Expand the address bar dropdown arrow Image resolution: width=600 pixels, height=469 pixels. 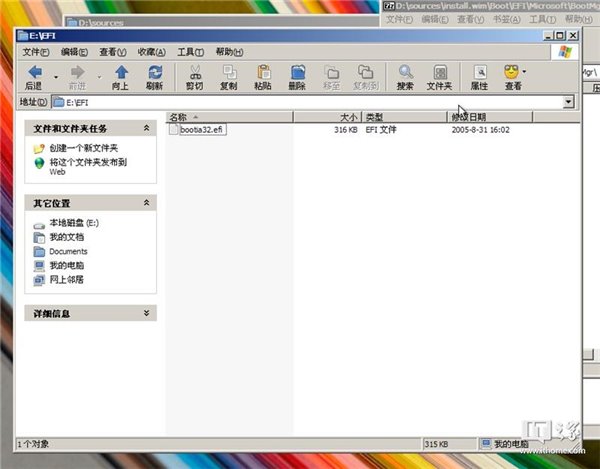569,102
